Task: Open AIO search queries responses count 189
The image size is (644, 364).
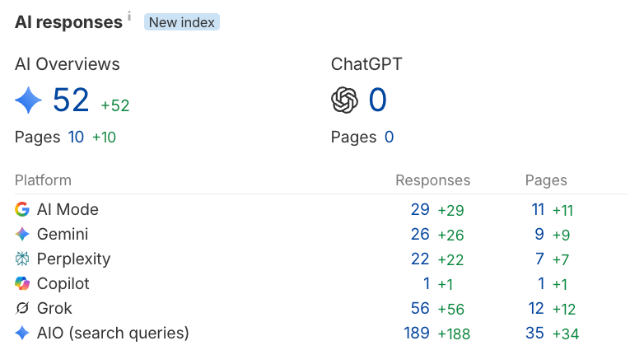Action: pyautogui.click(x=417, y=333)
